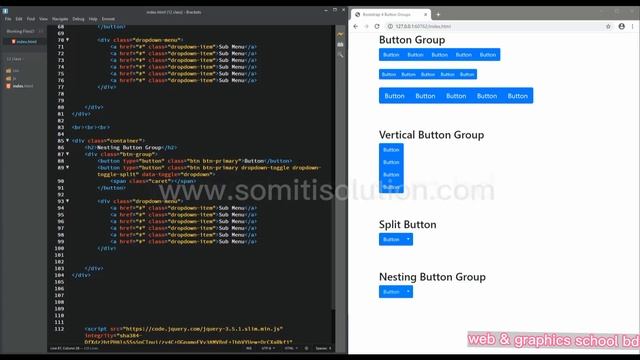The image size is (640, 360).
Task: Click top Button in the vertical group
Action: pos(391,150)
